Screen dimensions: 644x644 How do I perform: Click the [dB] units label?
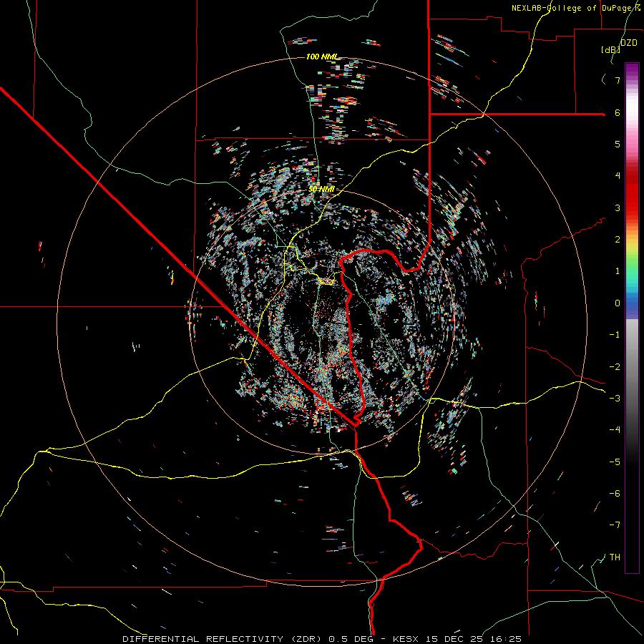[610, 50]
